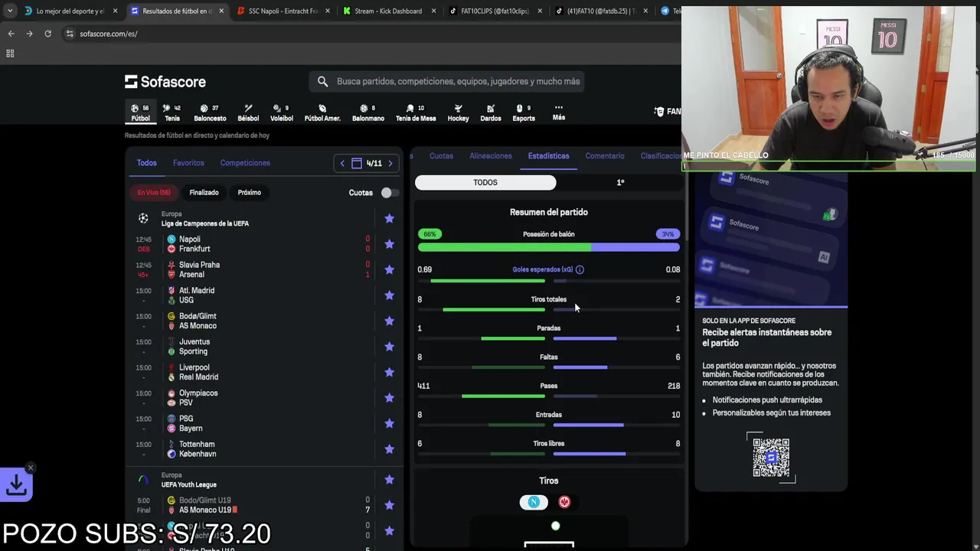Open the Hockey sport category

coord(458,112)
